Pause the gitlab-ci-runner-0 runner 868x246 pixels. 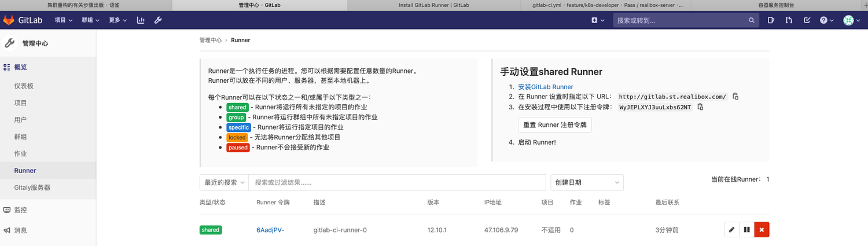pos(746,230)
